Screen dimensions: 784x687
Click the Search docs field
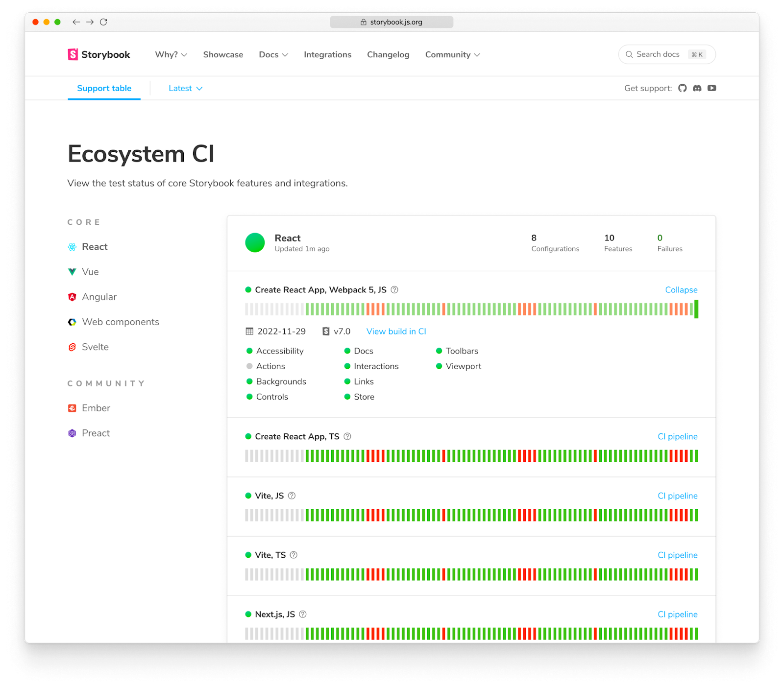pyautogui.click(x=667, y=54)
